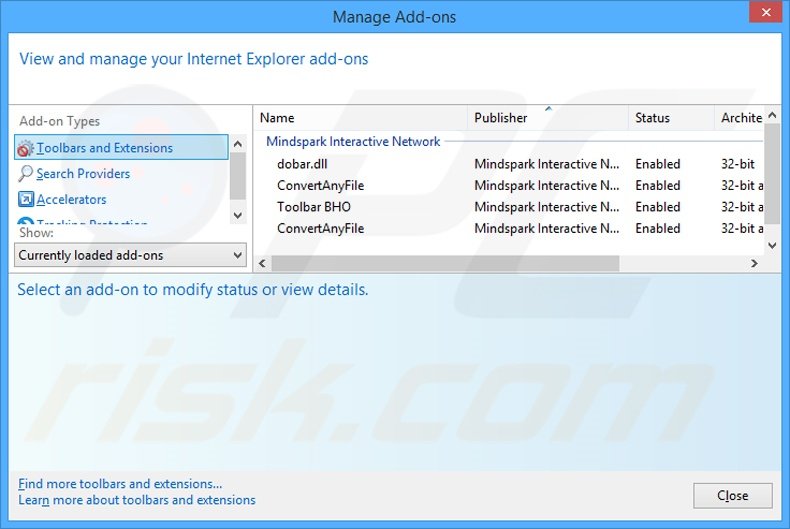Click the Enabled status of Toolbar BHO

pyautogui.click(x=657, y=207)
